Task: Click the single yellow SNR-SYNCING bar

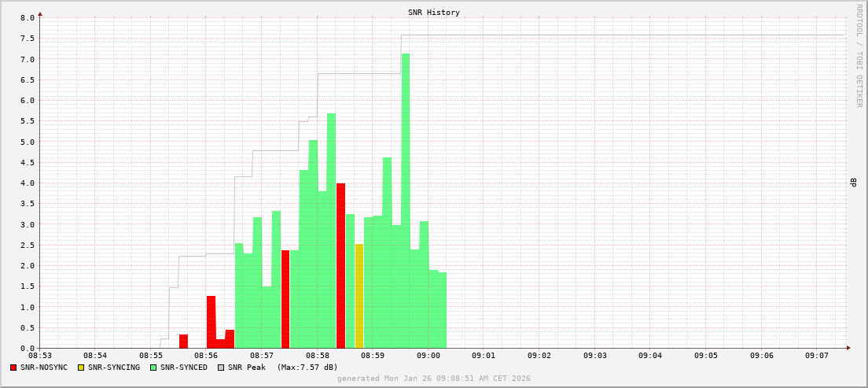Action: tap(359, 295)
